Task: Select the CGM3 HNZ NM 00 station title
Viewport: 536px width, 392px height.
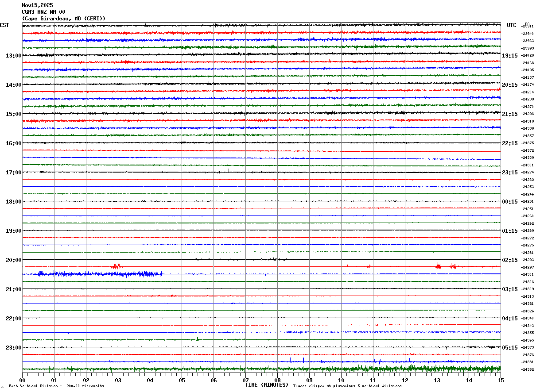Action: coord(43,12)
